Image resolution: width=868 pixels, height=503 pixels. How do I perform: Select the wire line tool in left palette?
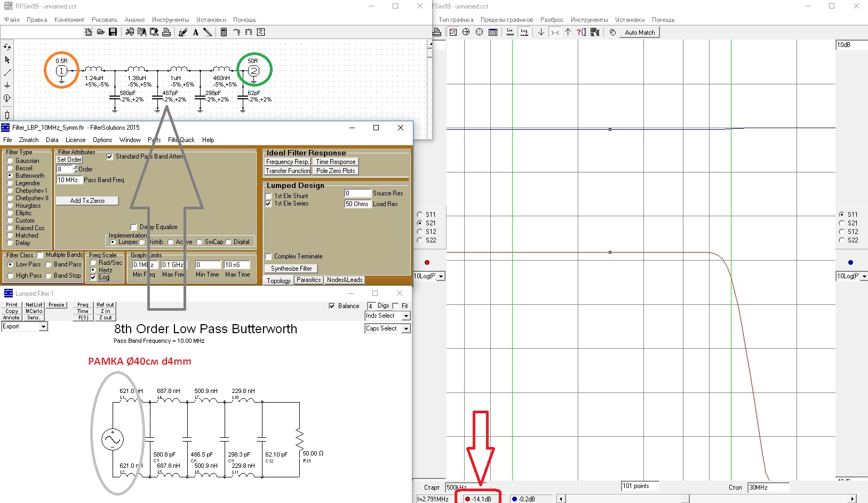pos(7,73)
